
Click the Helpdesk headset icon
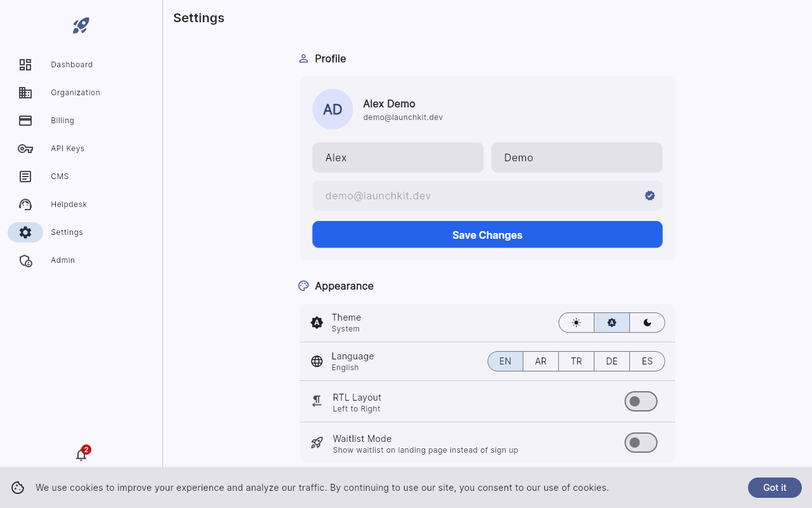25,204
